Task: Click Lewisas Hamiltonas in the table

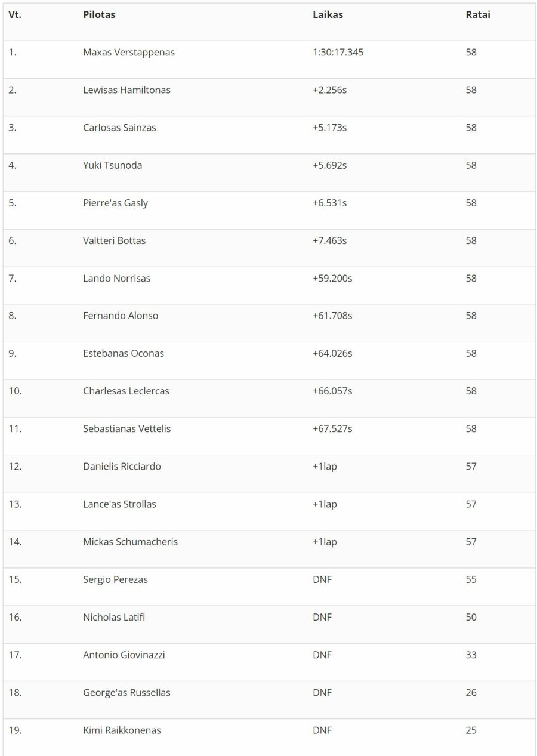Action: click(x=126, y=90)
